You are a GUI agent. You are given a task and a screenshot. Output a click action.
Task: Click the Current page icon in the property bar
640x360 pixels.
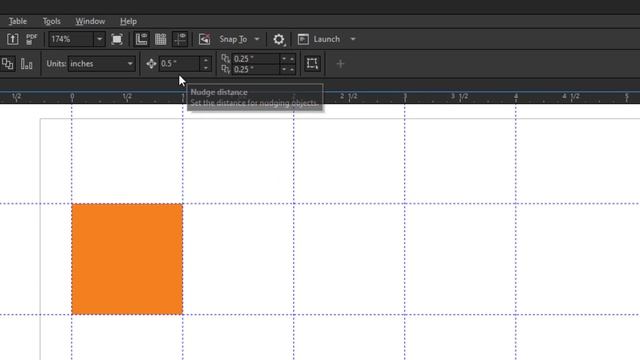[x=27, y=64]
